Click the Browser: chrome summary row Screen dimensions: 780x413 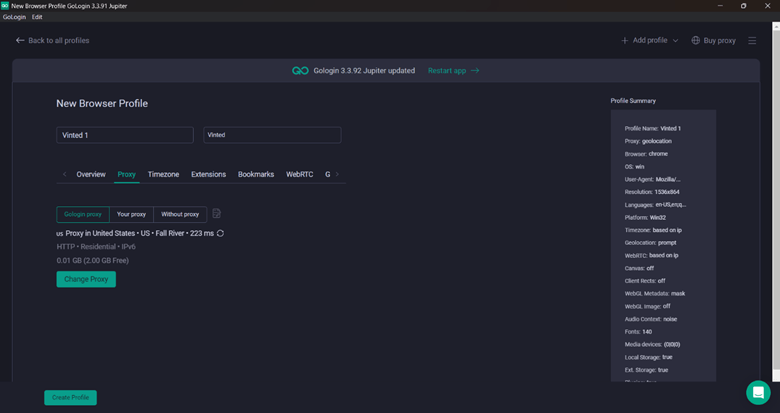click(x=646, y=154)
